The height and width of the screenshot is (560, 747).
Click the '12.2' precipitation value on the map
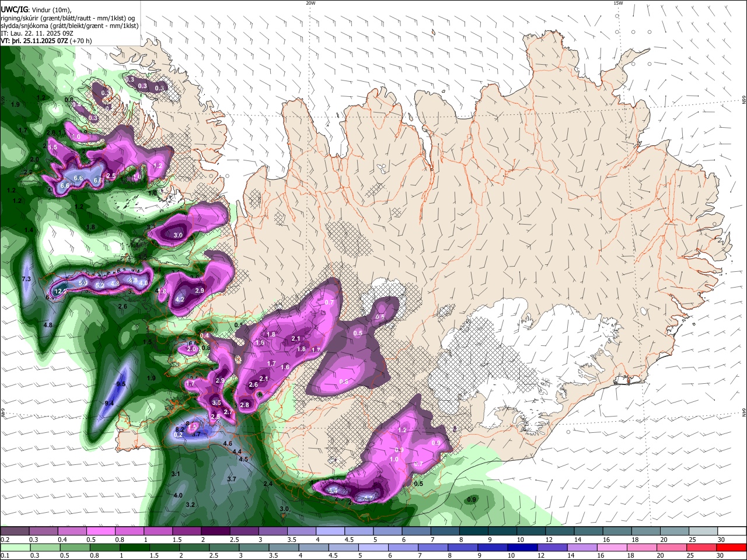click(x=60, y=291)
